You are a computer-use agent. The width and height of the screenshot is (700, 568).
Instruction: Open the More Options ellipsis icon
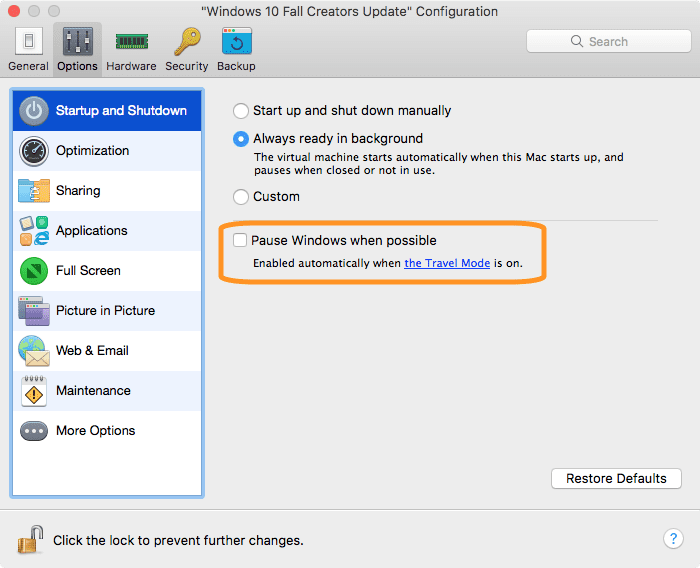[x=34, y=431]
